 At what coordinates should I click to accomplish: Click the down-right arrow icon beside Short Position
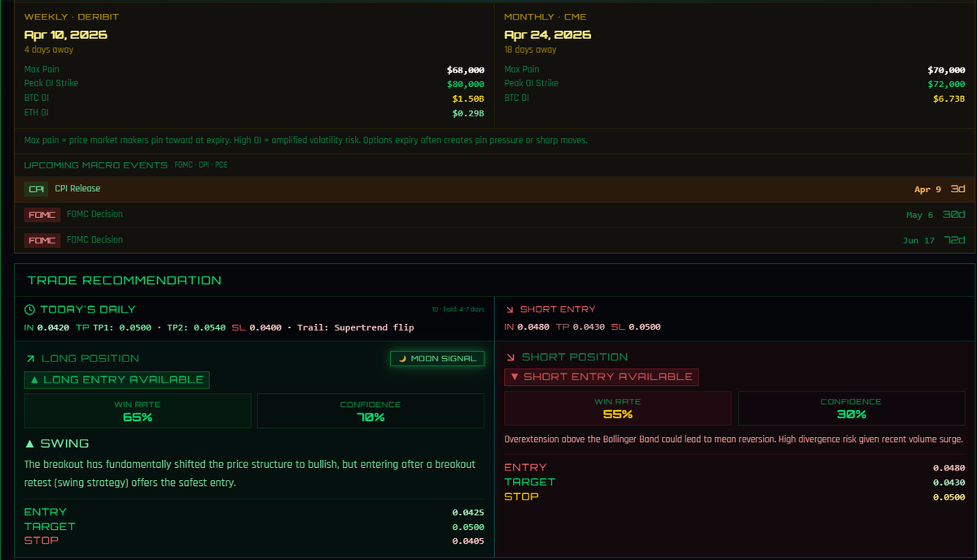click(x=510, y=357)
